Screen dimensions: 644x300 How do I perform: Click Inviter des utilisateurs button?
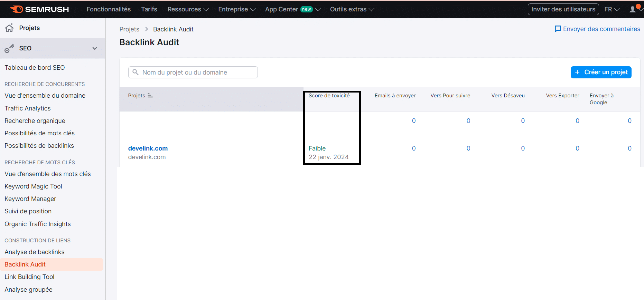click(563, 9)
